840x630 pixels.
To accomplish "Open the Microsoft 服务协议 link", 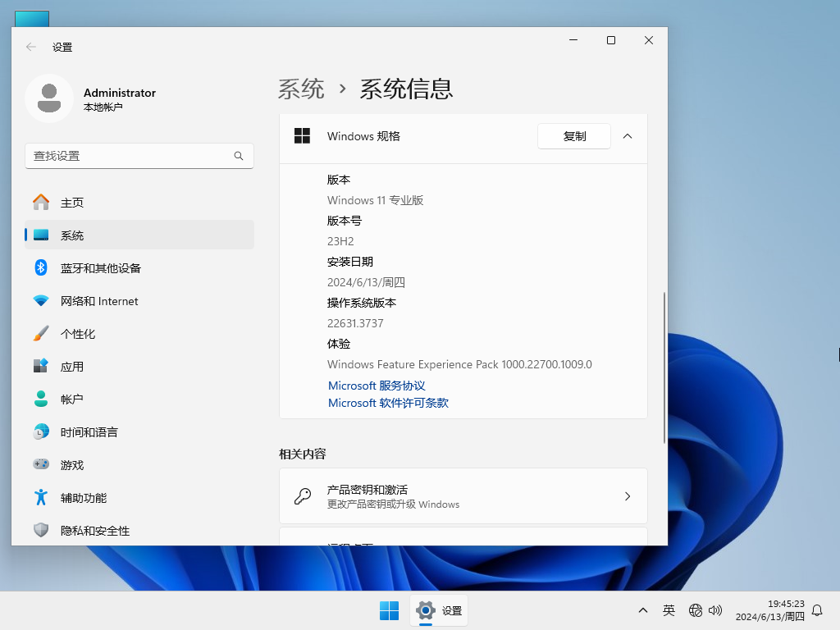I will point(376,386).
